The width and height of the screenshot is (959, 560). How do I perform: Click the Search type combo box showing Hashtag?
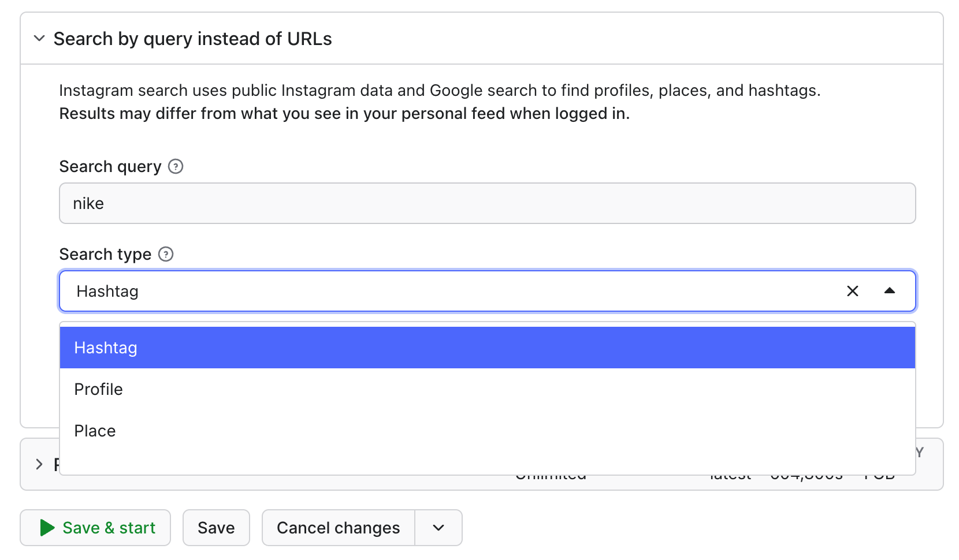click(487, 291)
